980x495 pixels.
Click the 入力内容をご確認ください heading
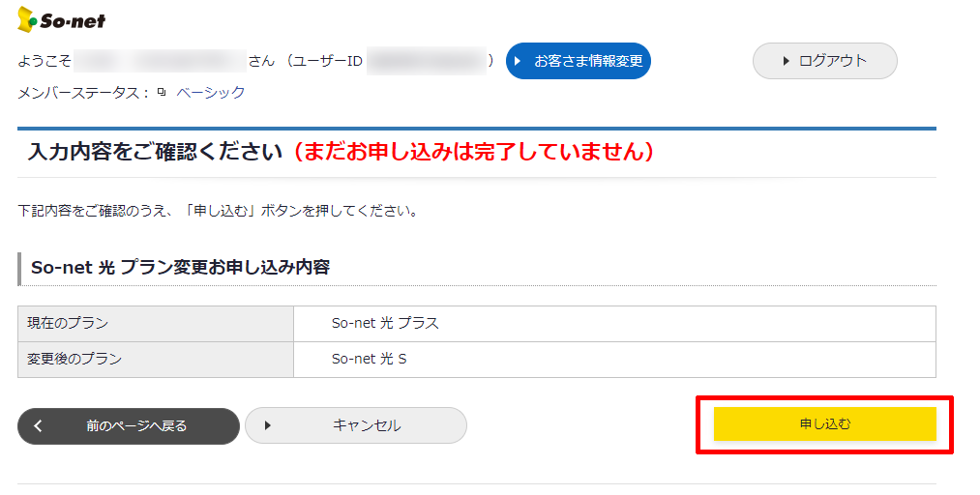coord(155,152)
